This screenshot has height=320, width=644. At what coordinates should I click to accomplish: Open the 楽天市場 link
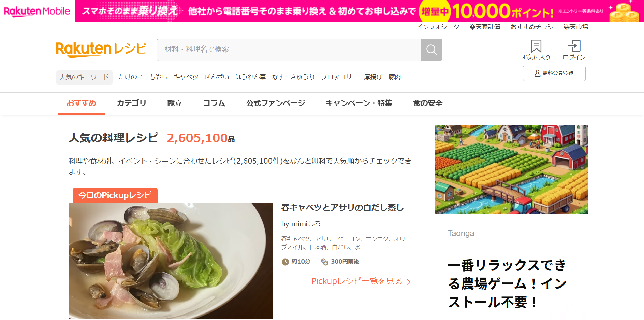coord(576,27)
